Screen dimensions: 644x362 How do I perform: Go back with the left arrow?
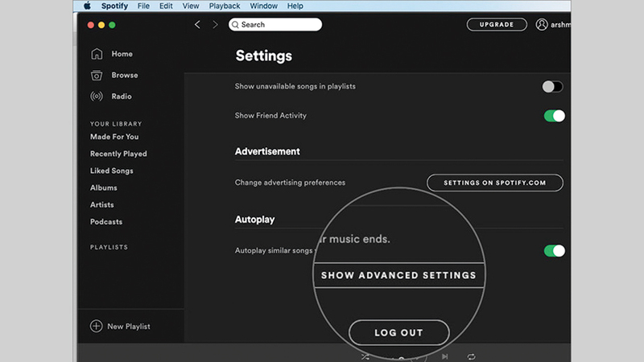pyautogui.click(x=198, y=25)
